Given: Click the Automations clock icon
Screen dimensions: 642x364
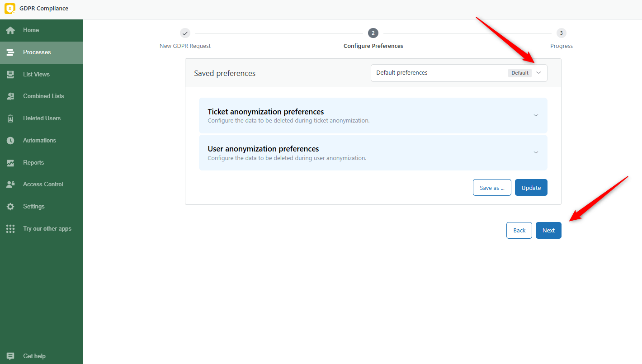Looking at the screenshot, I should tap(10, 141).
